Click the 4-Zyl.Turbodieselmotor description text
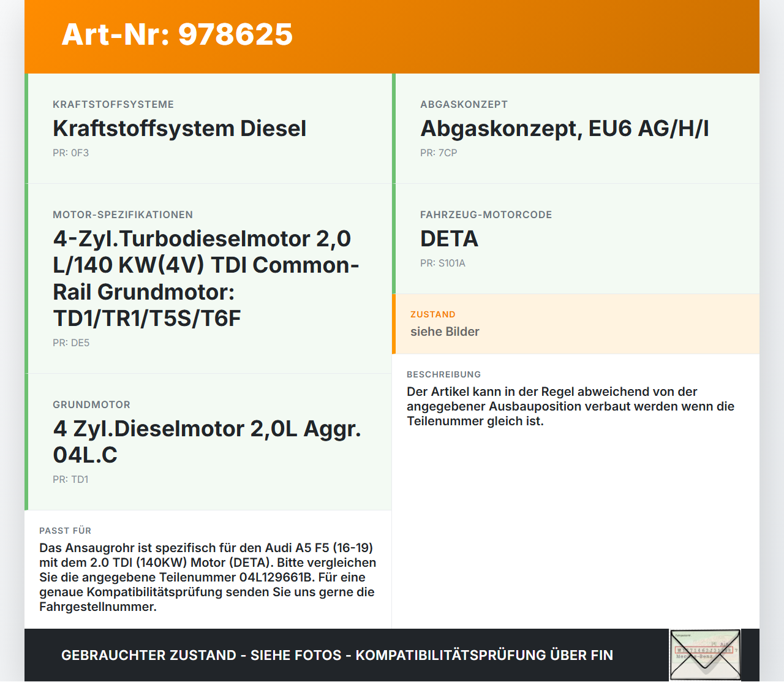The height and width of the screenshot is (682, 784). click(206, 278)
